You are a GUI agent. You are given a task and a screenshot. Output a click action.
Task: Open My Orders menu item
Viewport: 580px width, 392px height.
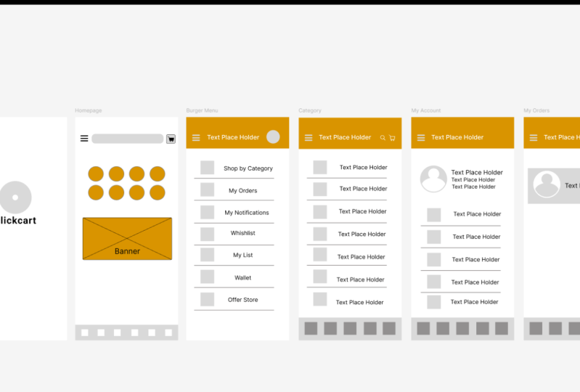click(242, 190)
